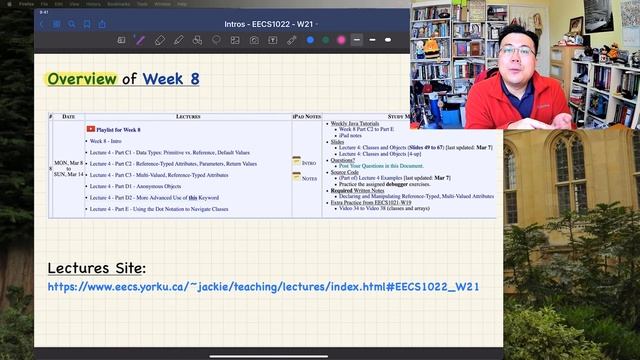
Task: Open the Intros - EECS1022 - W21 title dropdown
Action: tap(271, 24)
